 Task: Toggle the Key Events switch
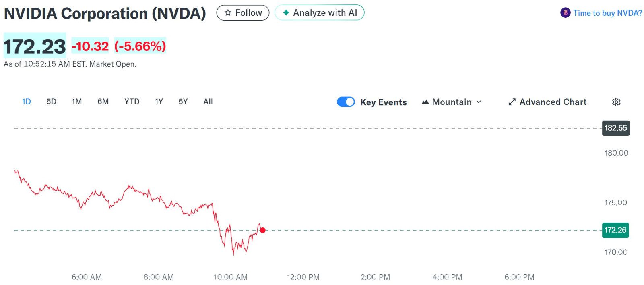coord(346,102)
